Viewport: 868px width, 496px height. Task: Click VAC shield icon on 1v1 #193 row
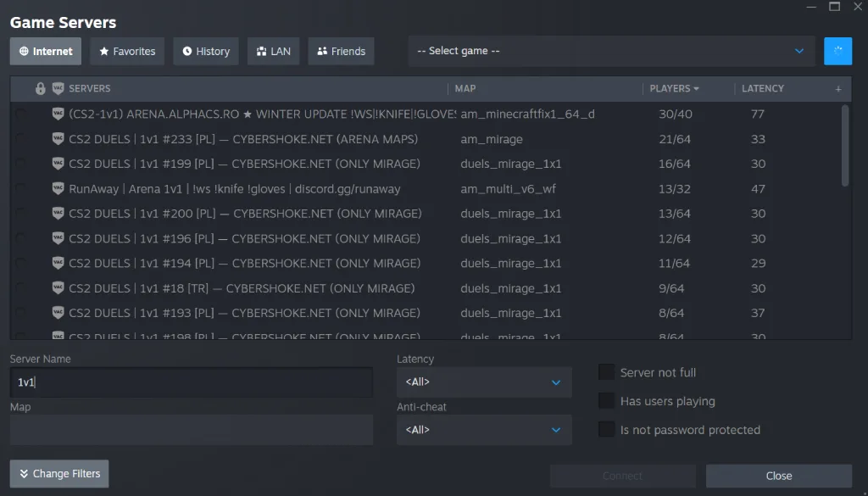pos(58,313)
